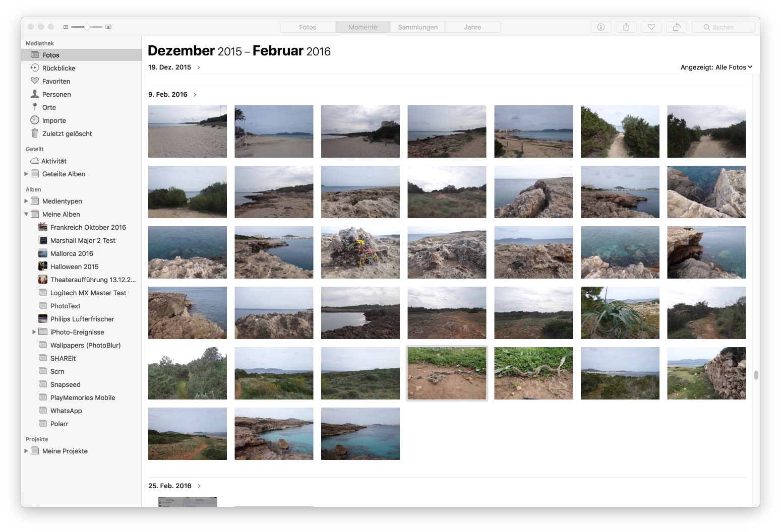Open Aktivität under Geteilt
Viewport: 781px width, 532px height.
53,161
